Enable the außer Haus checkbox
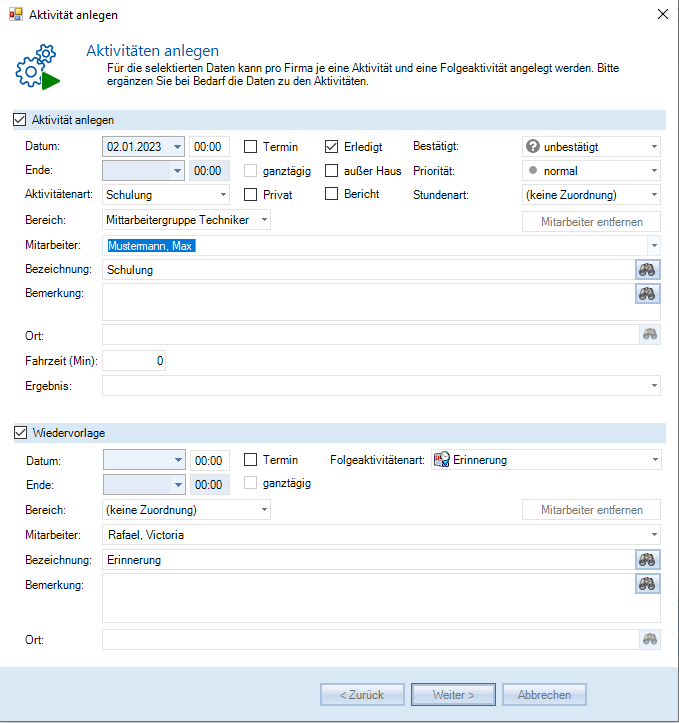This screenshot has height=723, width=679. (332, 171)
